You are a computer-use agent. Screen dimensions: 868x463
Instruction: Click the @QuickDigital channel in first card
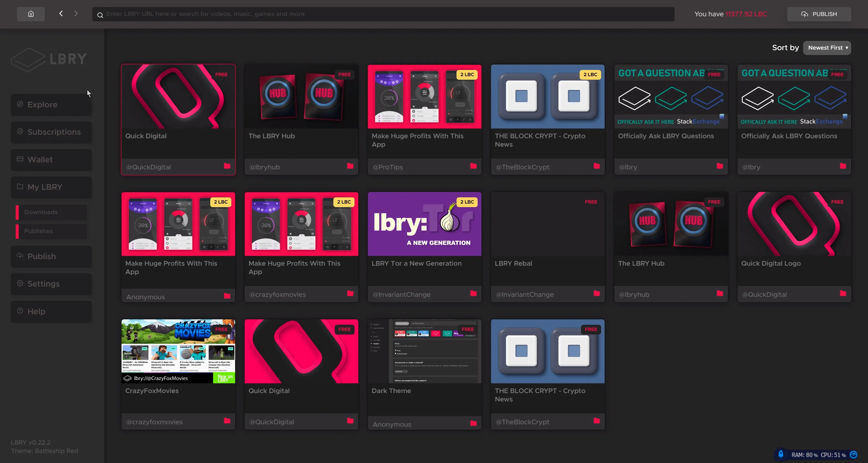pos(148,167)
